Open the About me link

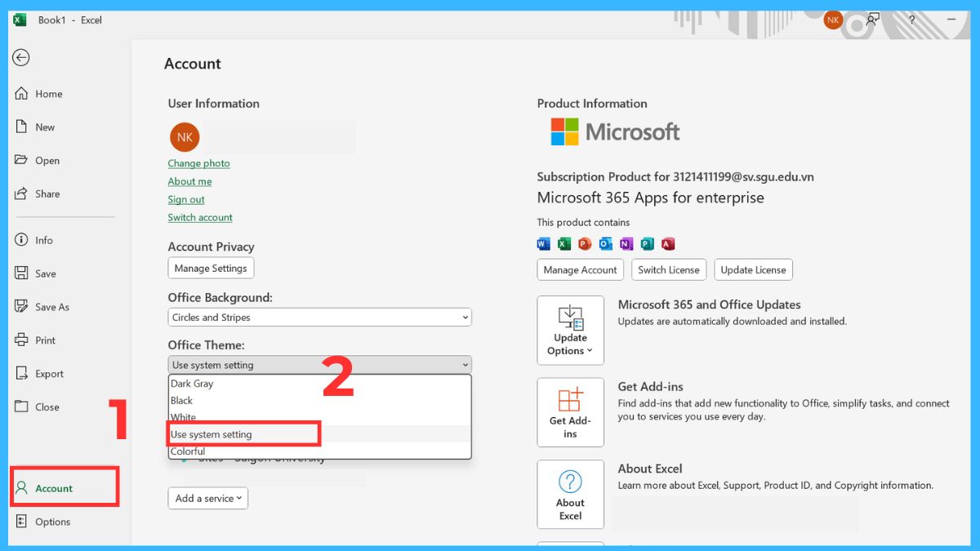click(x=189, y=181)
